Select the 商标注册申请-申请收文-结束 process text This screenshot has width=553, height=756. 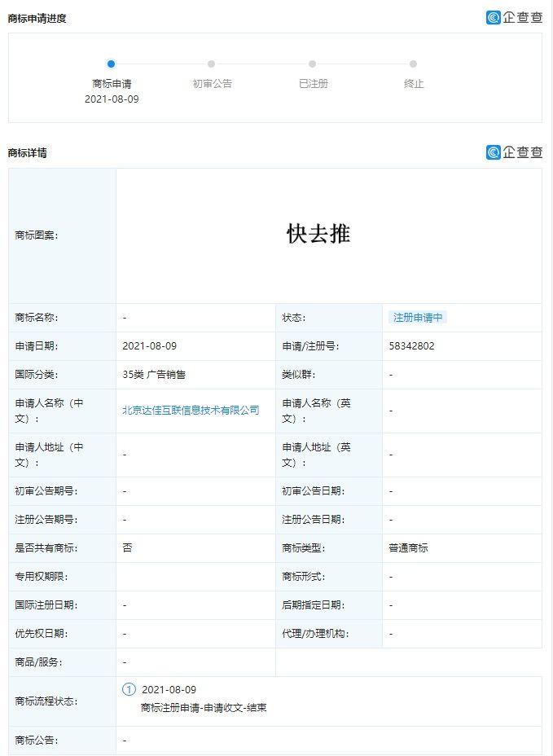pos(204,707)
